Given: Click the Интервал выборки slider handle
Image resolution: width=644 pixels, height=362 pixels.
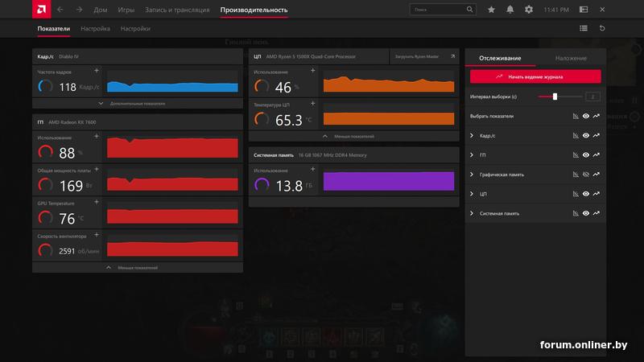Looking at the screenshot, I should tap(555, 97).
